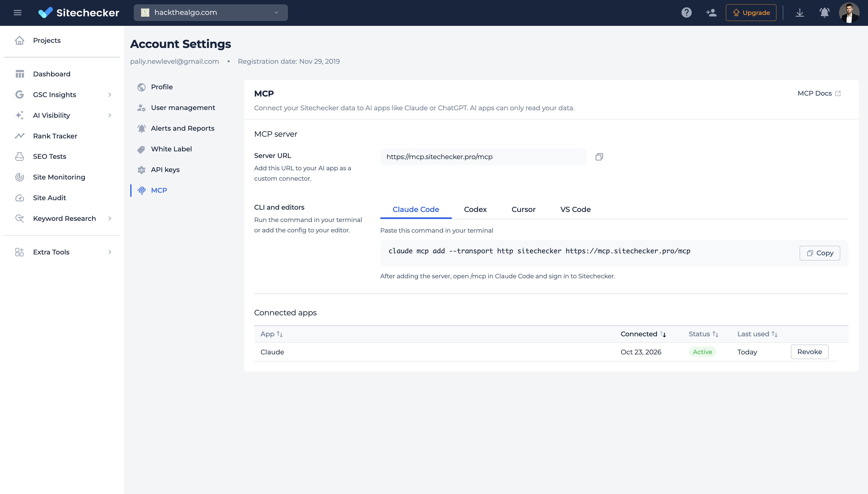Open the notifications bell icon
This screenshot has width=868, height=494.
click(824, 13)
